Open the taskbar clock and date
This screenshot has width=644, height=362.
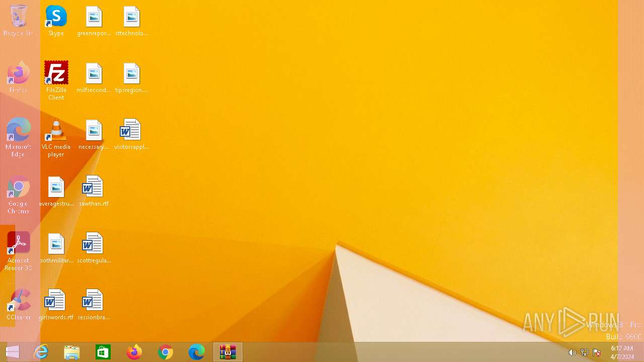[622, 352]
